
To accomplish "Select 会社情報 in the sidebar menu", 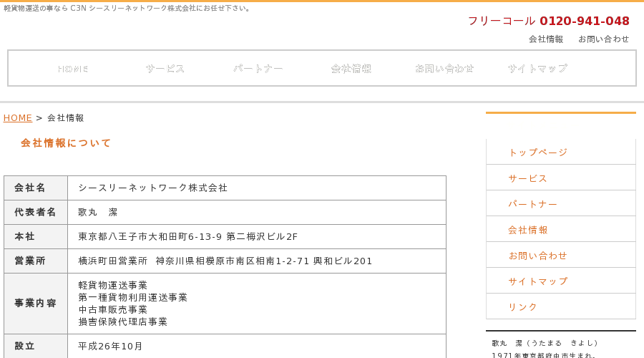I will [x=560, y=230].
